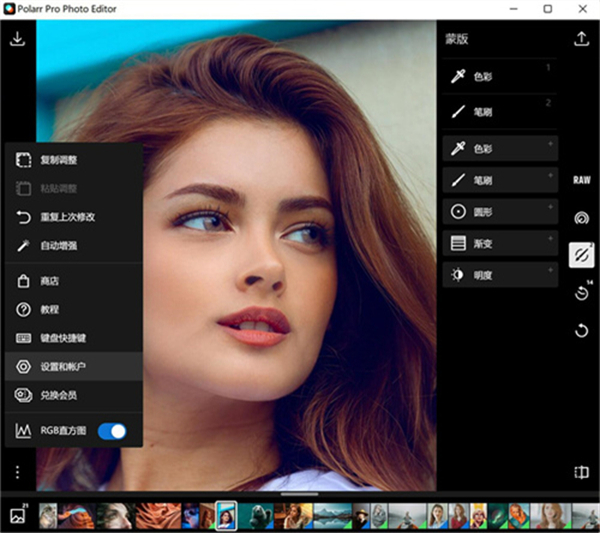
Task: Select the overlay spiral icon below RAW
Action: pyautogui.click(x=581, y=218)
